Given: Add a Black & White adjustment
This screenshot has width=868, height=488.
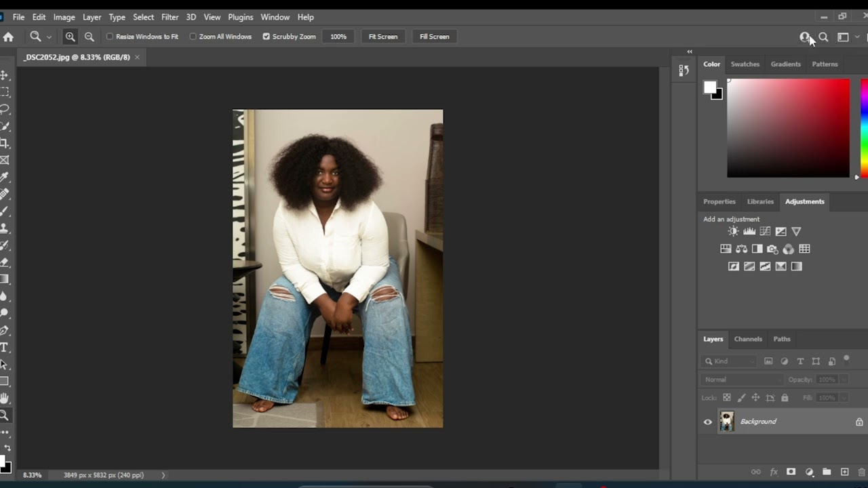Looking at the screenshot, I should pos(757,249).
